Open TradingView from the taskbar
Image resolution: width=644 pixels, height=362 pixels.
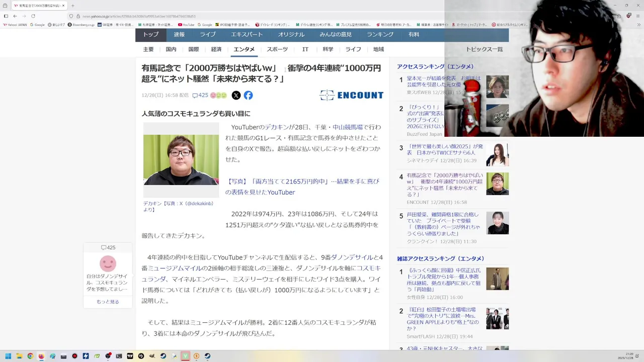pyautogui.click(x=130, y=356)
